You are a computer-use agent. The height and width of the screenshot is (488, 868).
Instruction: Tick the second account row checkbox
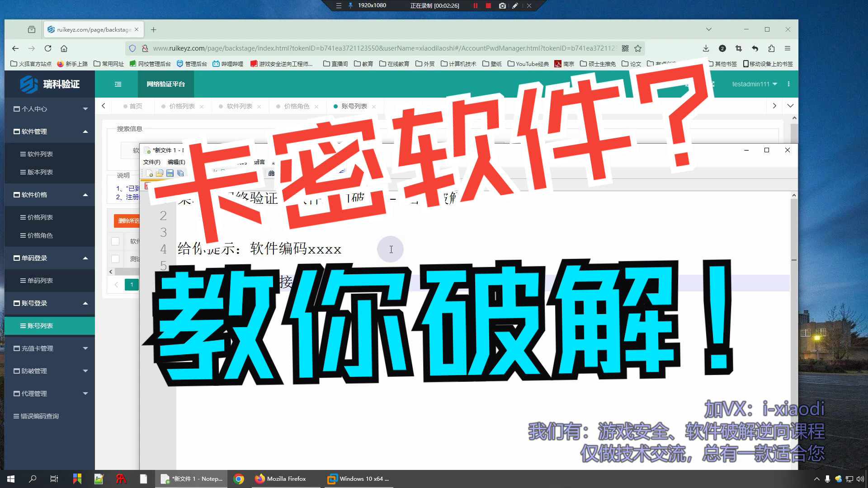[x=115, y=259]
